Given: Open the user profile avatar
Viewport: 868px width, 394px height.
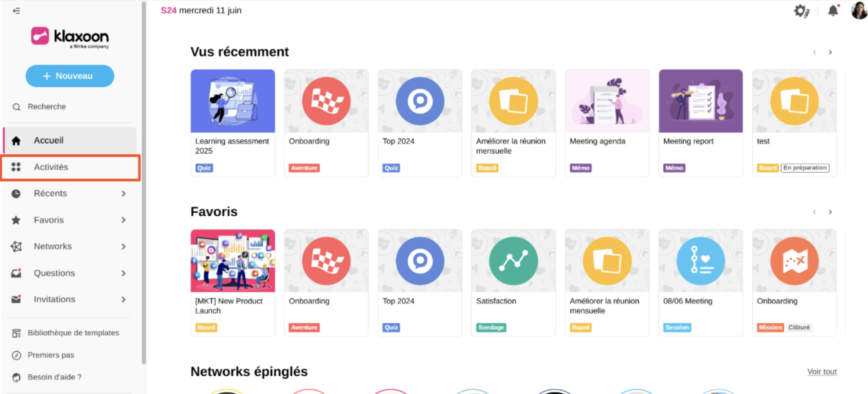Looking at the screenshot, I should click(859, 10).
